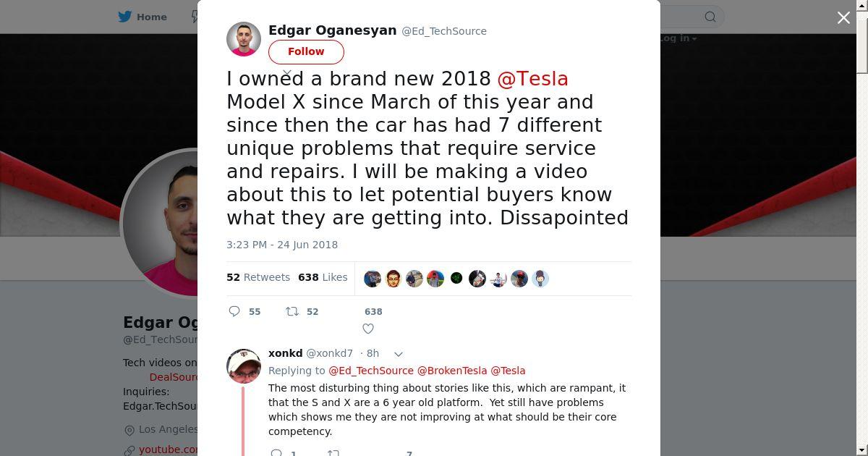Open the @Tesla mention in the tweet
The width and height of the screenshot is (868, 456).
[532, 78]
